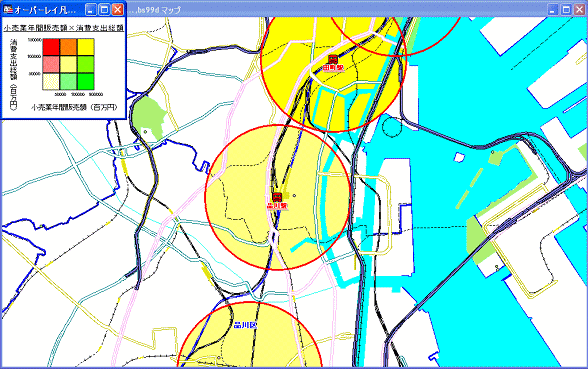This screenshot has height=369, width=588.
Task: Click the 品川区 ward label on the map
Action: 245,325
